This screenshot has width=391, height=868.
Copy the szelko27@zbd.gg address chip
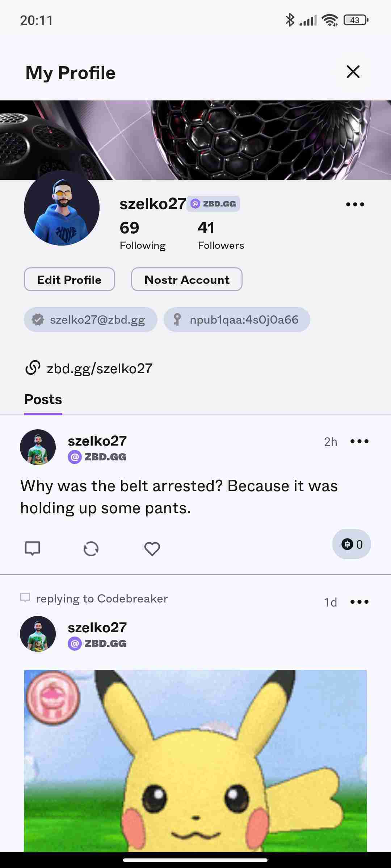coord(91,320)
